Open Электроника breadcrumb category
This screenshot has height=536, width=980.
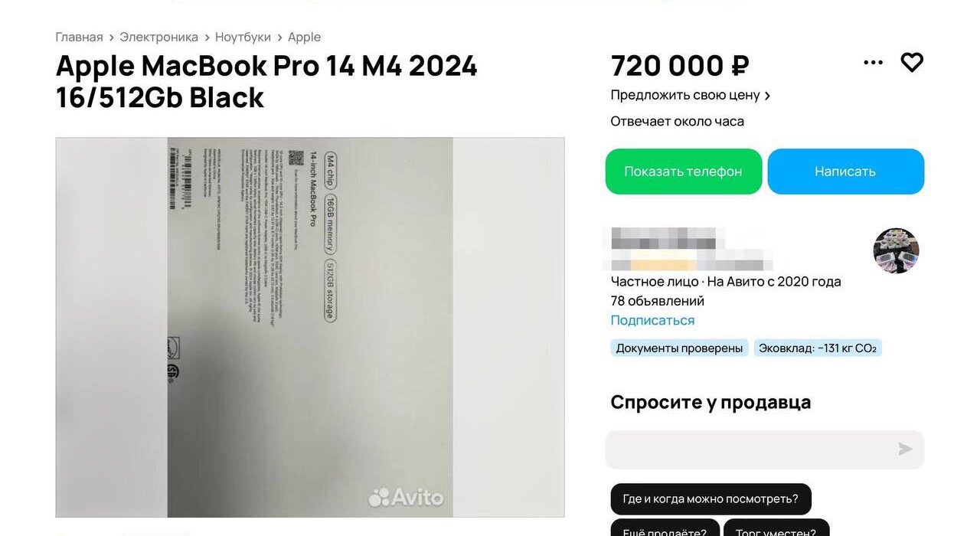click(x=158, y=37)
